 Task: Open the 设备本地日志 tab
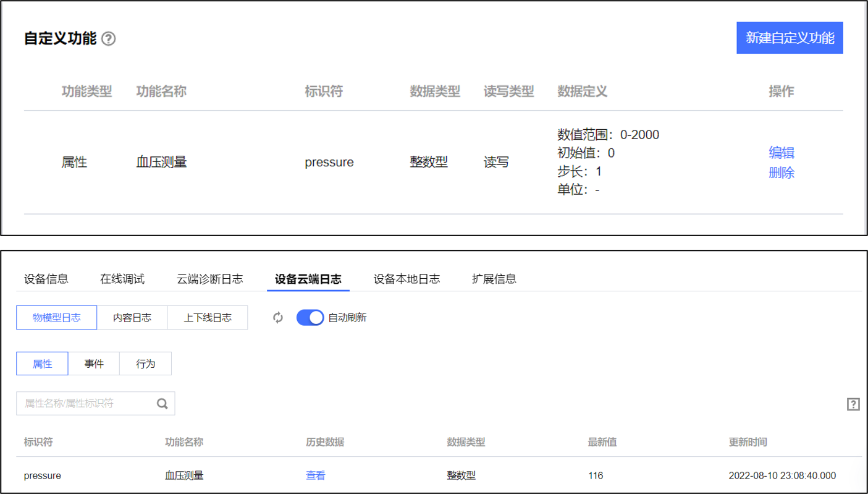pos(407,279)
